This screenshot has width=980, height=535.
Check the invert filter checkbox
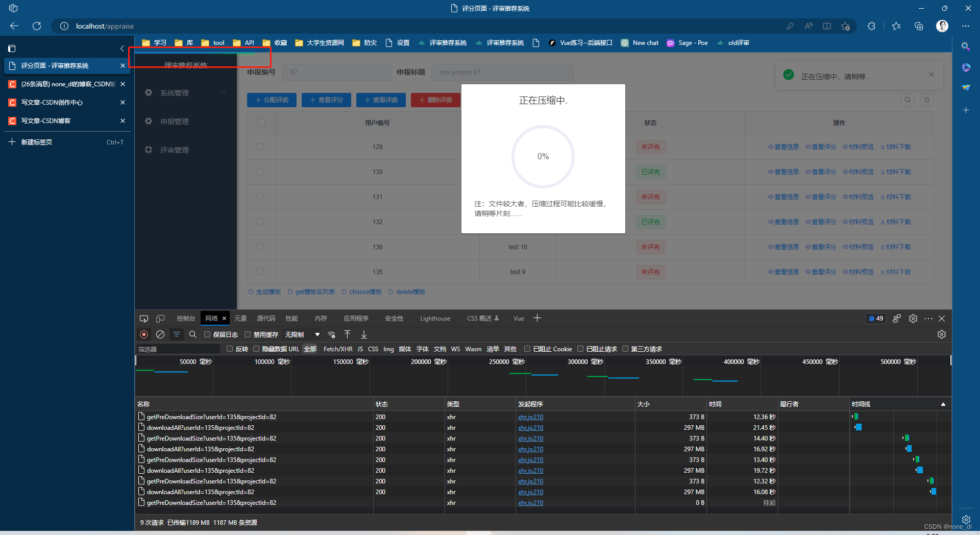pyautogui.click(x=230, y=349)
